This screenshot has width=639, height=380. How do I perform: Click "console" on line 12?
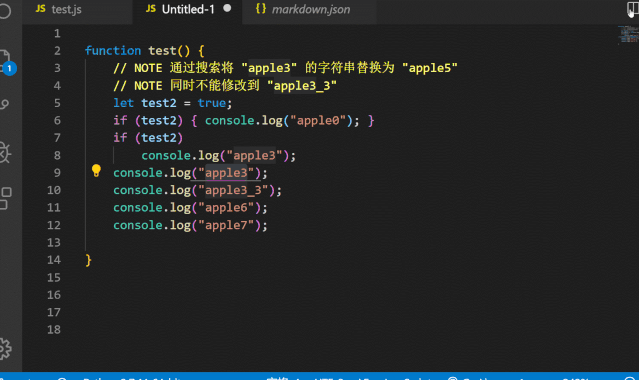point(138,225)
